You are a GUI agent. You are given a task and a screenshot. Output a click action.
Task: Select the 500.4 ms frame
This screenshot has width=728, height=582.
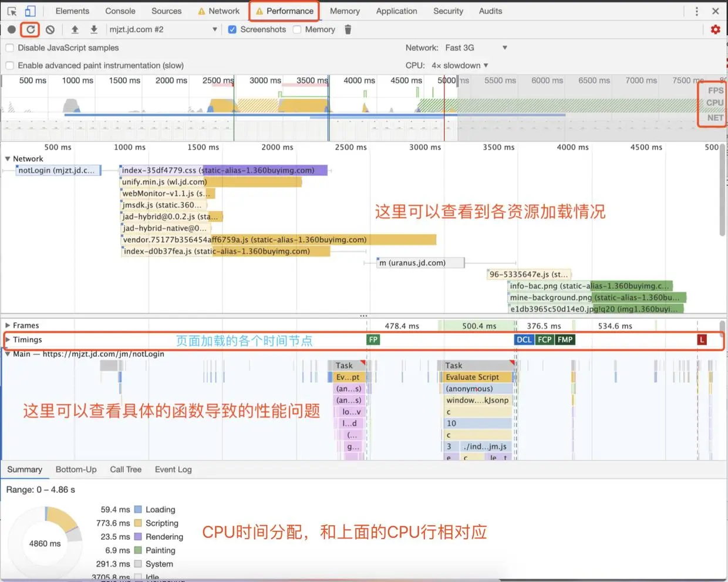pos(479,326)
